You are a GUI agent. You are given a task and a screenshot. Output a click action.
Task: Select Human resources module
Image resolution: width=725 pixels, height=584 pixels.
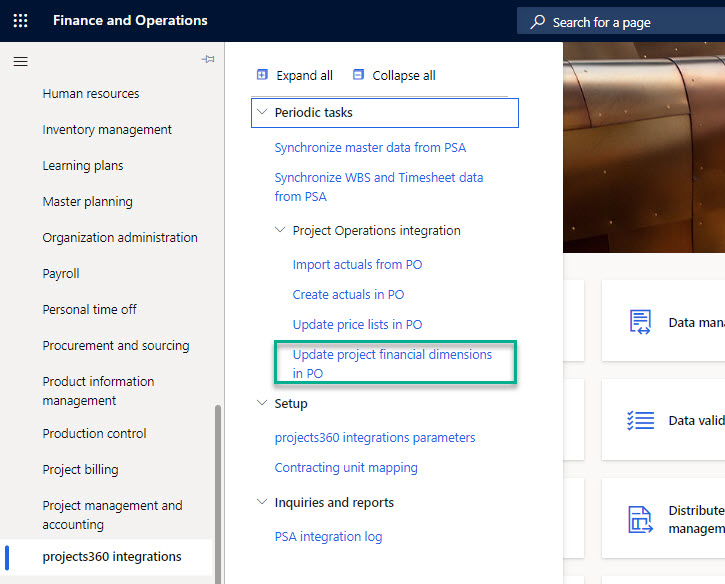pyautogui.click(x=91, y=94)
